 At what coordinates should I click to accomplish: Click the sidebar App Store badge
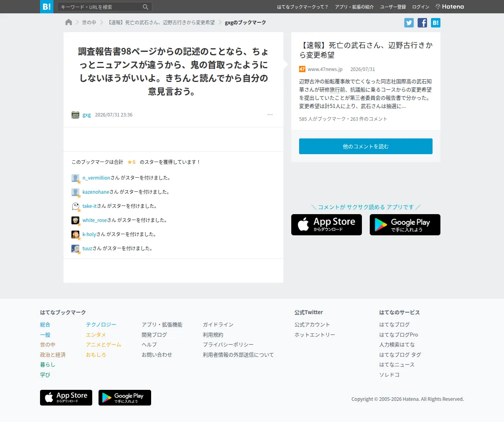point(327,225)
